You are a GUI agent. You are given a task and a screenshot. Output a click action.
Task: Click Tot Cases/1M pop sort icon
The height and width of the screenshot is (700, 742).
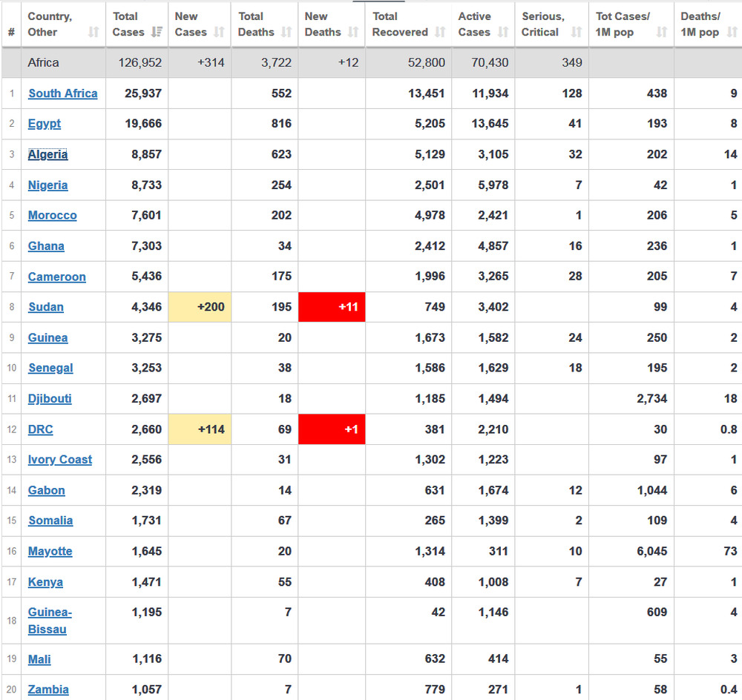click(662, 32)
